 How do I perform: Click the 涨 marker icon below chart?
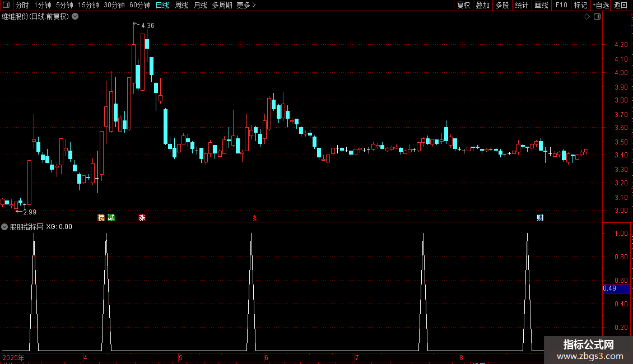click(142, 217)
